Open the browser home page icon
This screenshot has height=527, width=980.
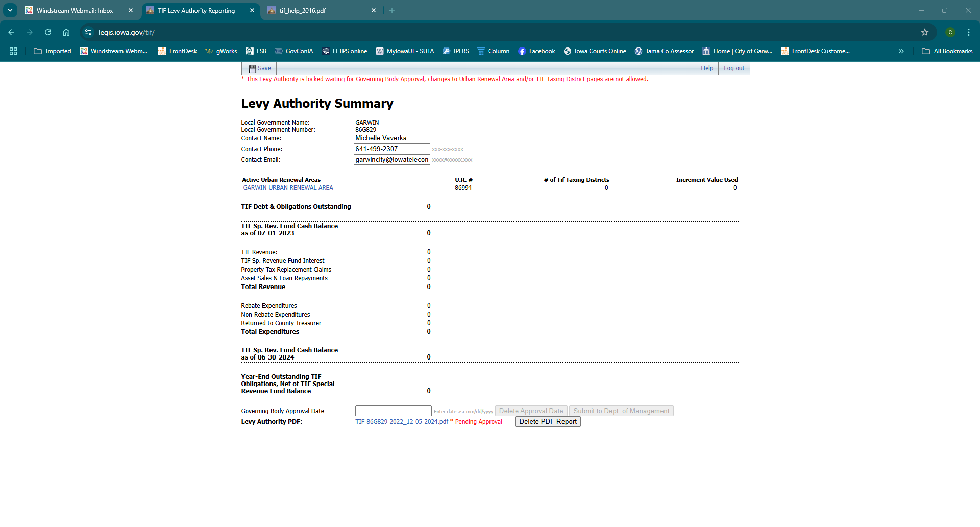tap(66, 32)
